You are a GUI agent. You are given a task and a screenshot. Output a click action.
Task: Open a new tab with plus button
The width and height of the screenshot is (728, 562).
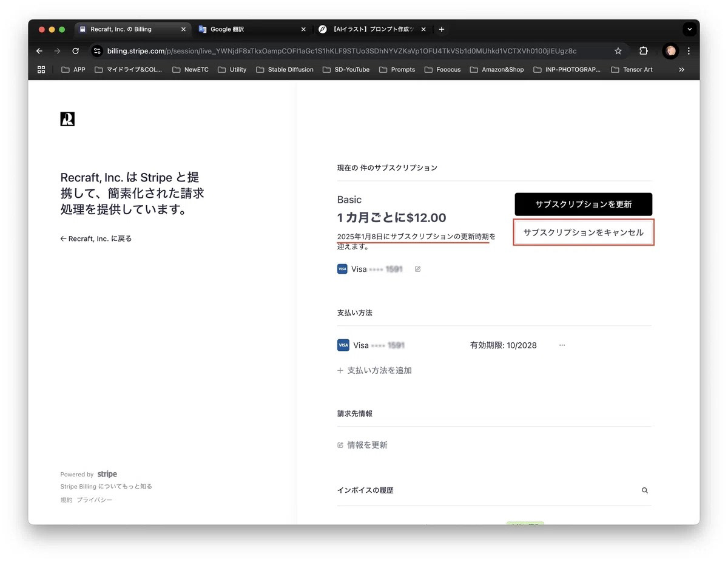pos(442,29)
